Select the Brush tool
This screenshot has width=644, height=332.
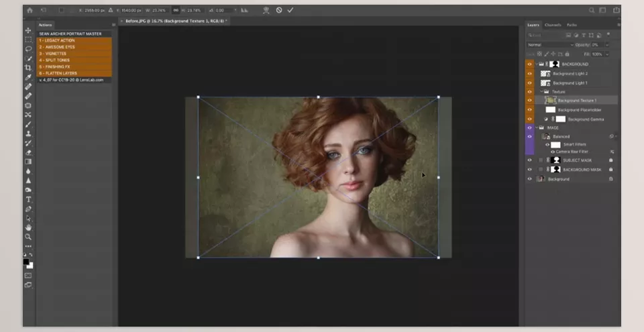coord(28,125)
